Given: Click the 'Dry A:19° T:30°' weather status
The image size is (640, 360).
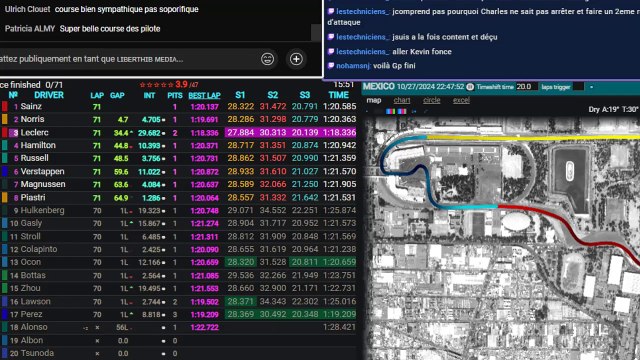Looking at the screenshot, I should [613, 109].
